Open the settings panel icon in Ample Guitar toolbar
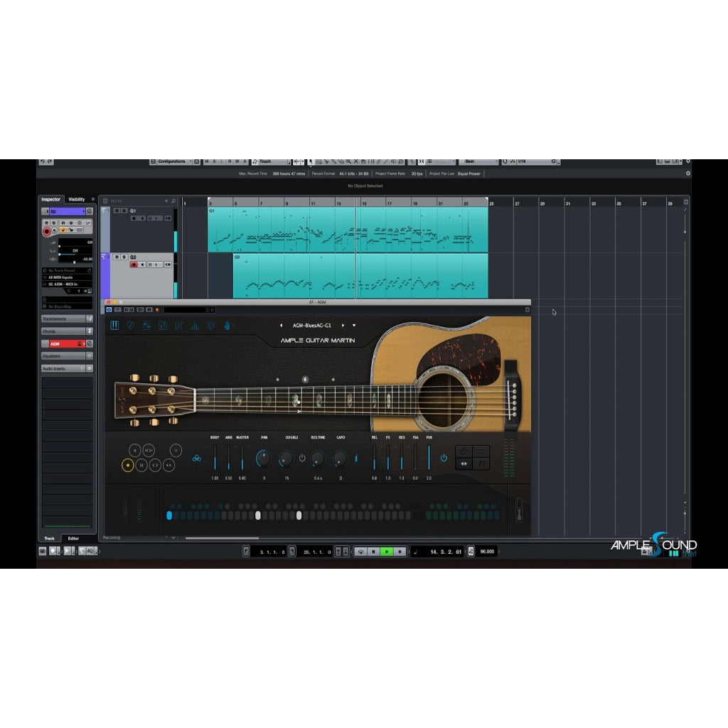Image resolution: width=728 pixels, height=728 pixels. point(209,325)
